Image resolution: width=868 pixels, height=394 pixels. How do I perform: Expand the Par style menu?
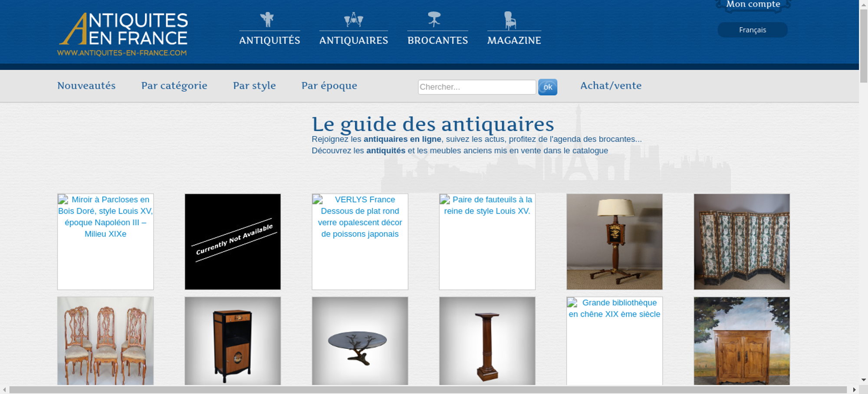click(x=254, y=85)
